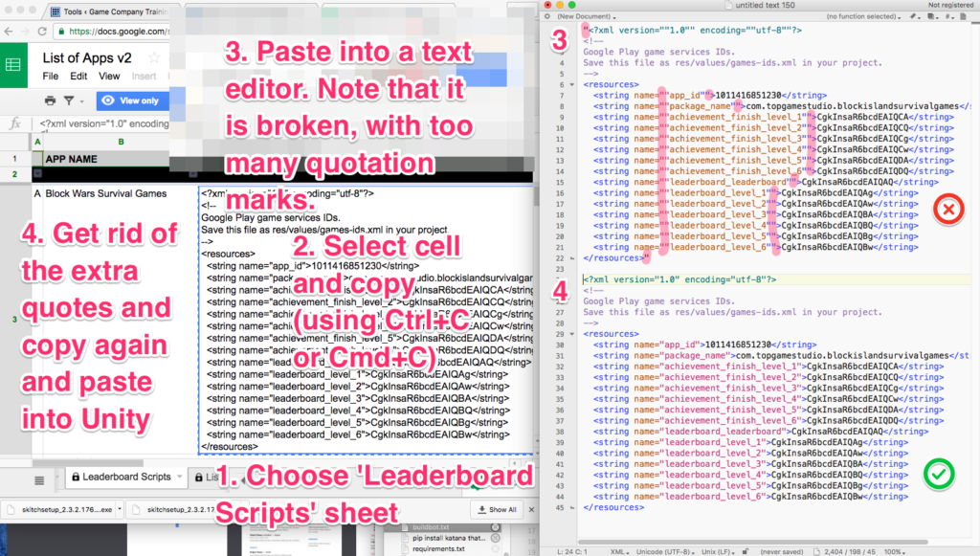The width and height of the screenshot is (980, 556).
Task: Open the Unicode (UTF-8) encoding dropdown
Action: pyautogui.click(x=666, y=551)
